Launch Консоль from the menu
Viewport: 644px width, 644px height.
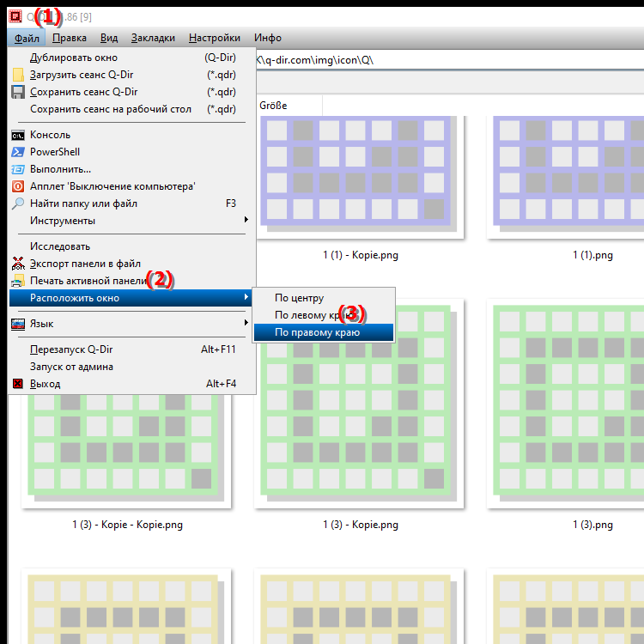(x=131, y=135)
